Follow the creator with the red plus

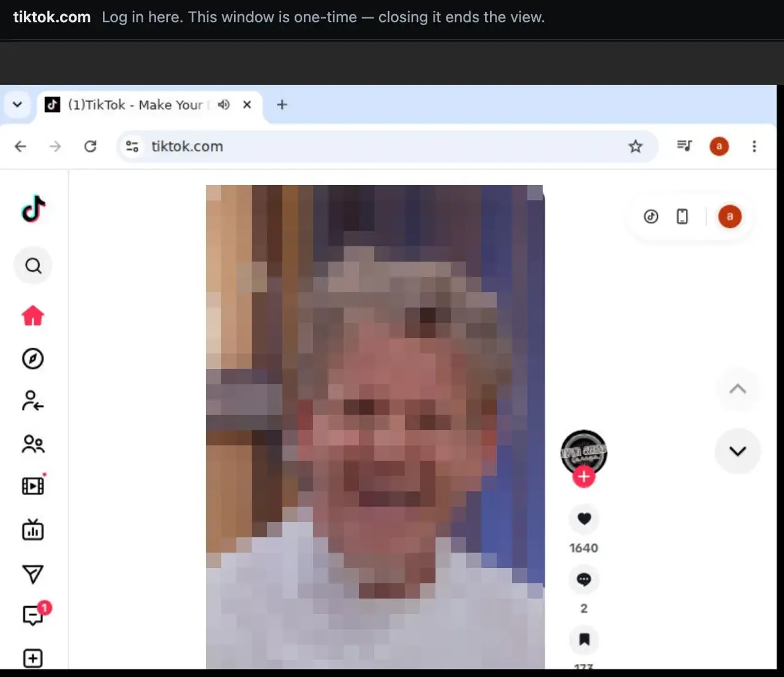pyautogui.click(x=584, y=477)
